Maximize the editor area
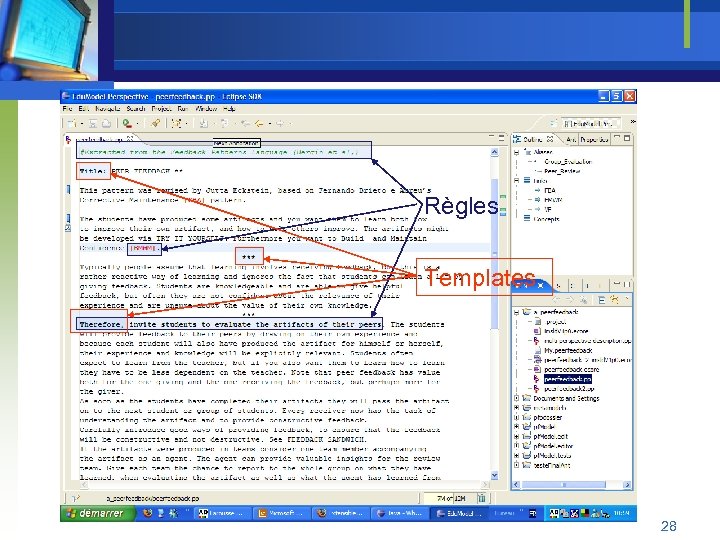This screenshot has width=720, height=540. click(501, 137)
